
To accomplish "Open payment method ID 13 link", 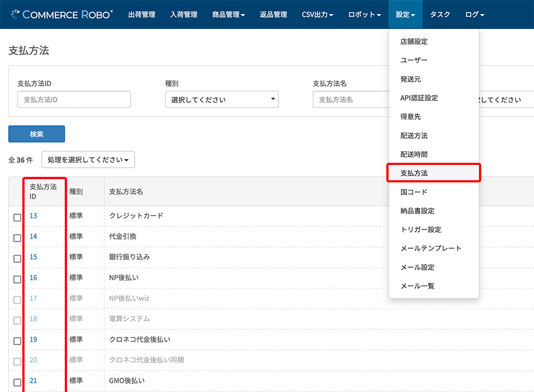I will [33, 216].
